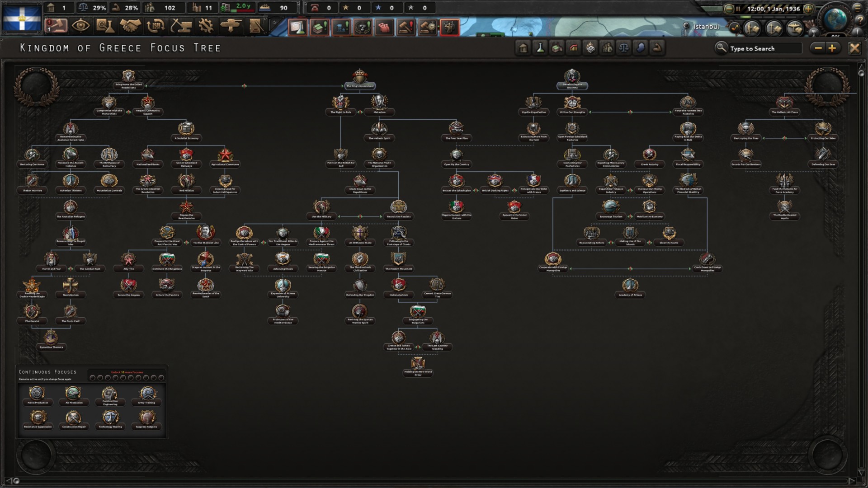Image resolution: width=868 pixels, height=488 pixels.
Task: Increase game speed with plus button
Action: pyautogui.click(x=808, y=9)
